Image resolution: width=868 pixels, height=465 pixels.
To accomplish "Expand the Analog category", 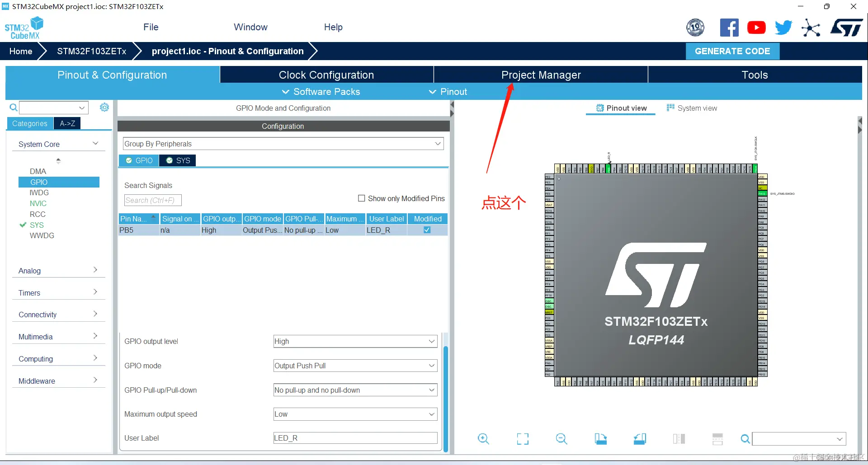I will pos(95,270).
